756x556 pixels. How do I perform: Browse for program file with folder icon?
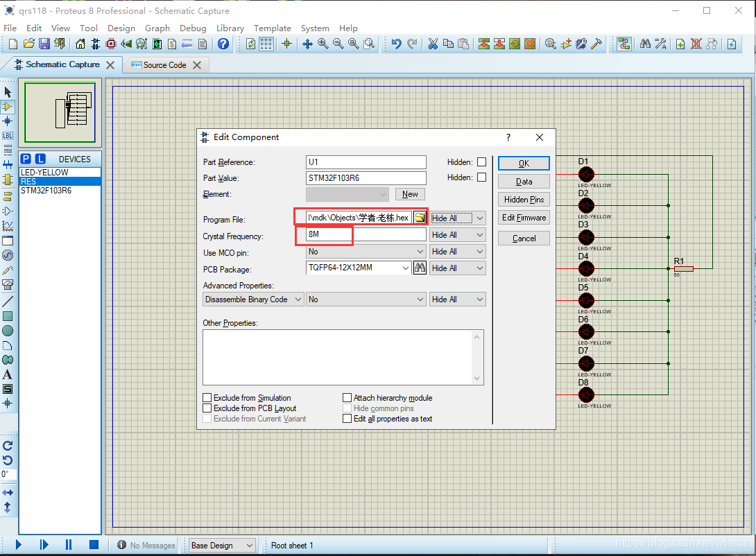[420, 217]
